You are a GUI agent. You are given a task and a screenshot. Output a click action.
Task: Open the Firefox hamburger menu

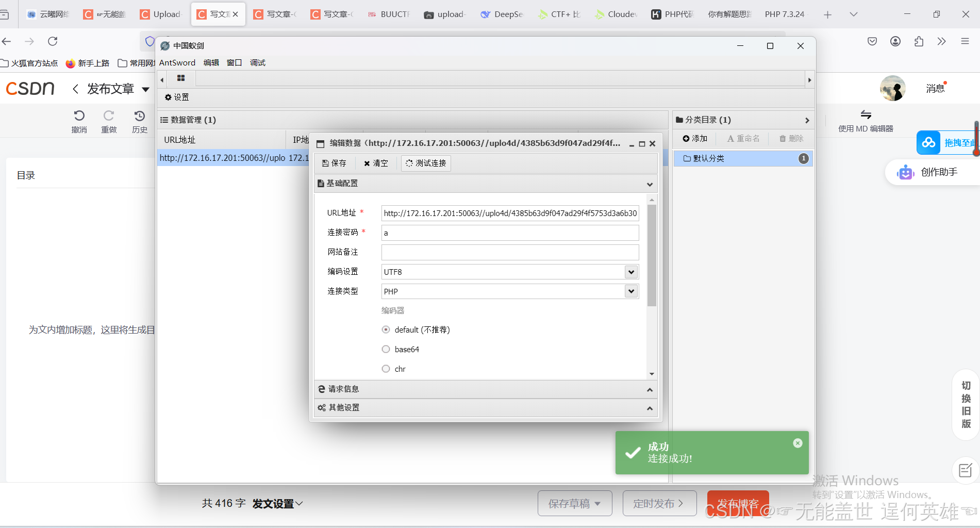point(965,41)
